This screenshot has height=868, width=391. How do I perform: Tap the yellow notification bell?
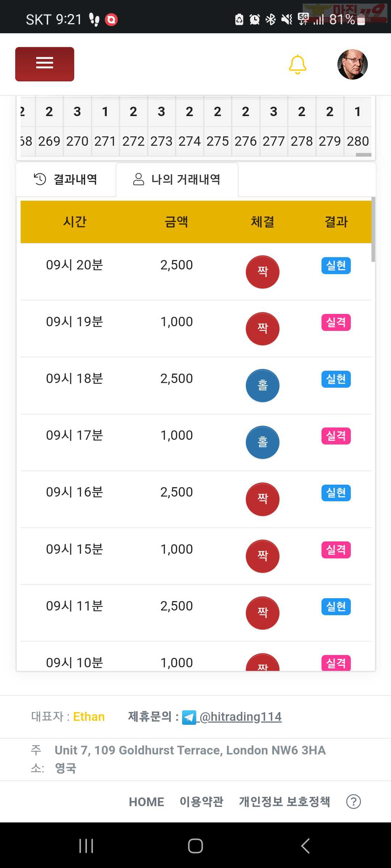pos(298,64)
